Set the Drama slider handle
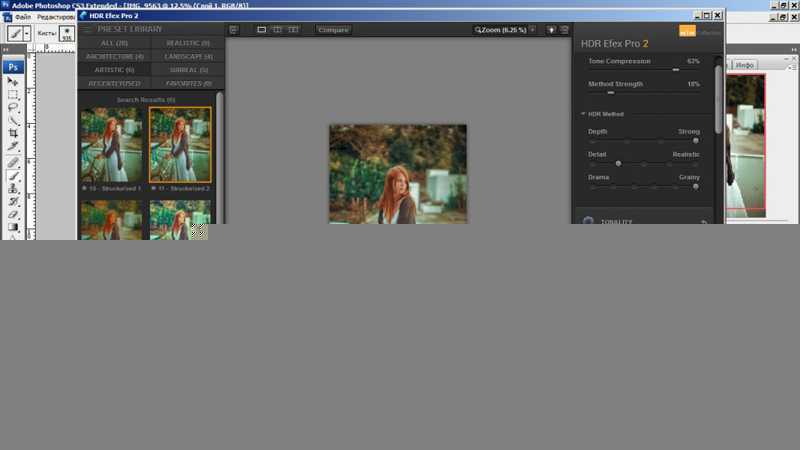 695,186
